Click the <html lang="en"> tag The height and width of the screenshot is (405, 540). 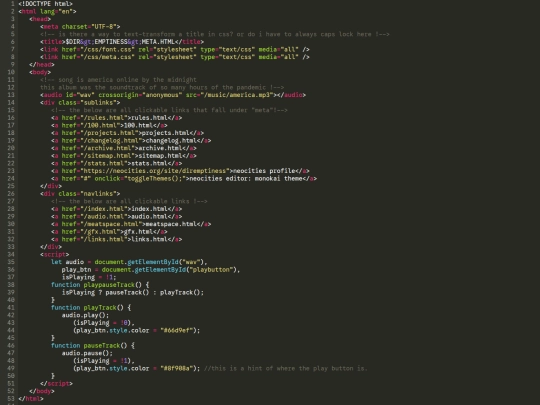click(x=47, y=11)
